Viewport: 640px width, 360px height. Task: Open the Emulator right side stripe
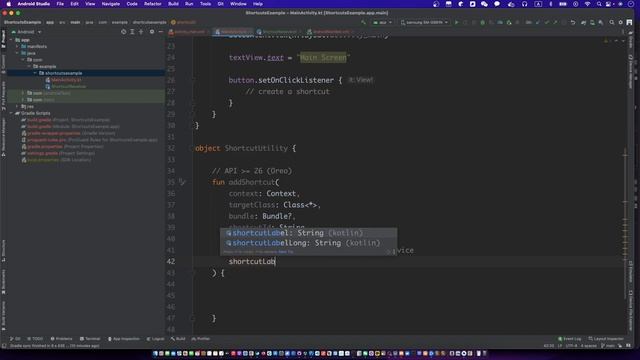(x=631, y=271)
